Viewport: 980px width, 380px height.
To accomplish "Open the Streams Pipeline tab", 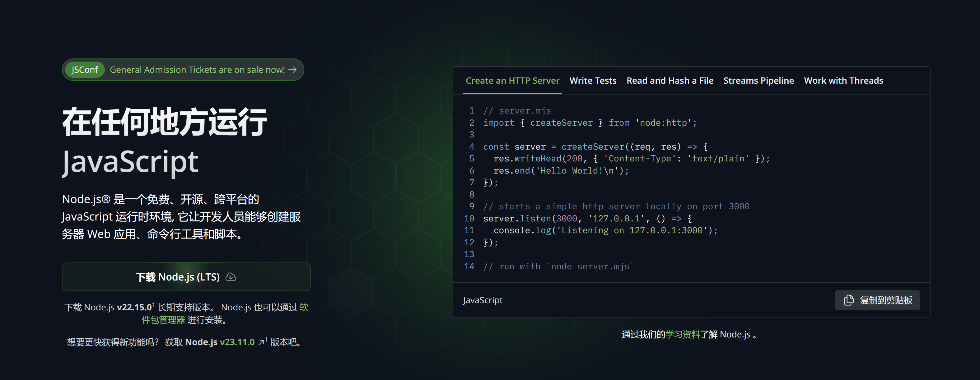I will [x=758, y=81].
